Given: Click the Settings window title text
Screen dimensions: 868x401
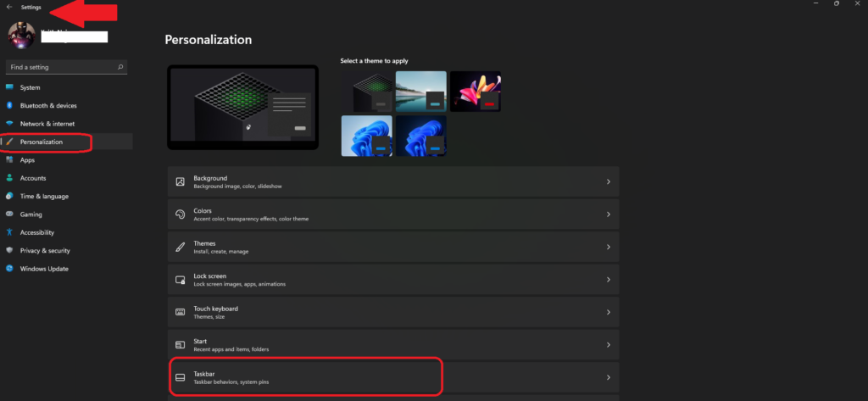Looking at the screenshot, I should [x=31, y=7].
